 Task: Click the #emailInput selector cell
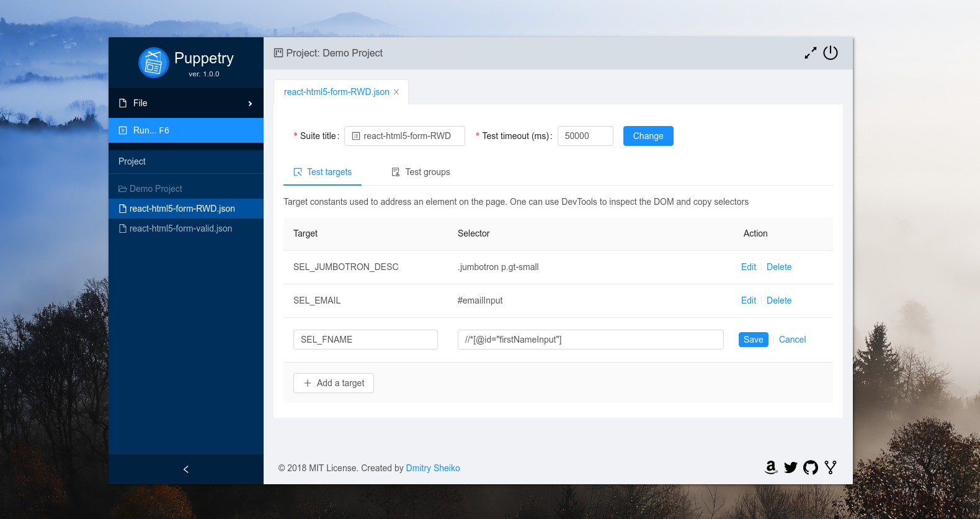480,300
